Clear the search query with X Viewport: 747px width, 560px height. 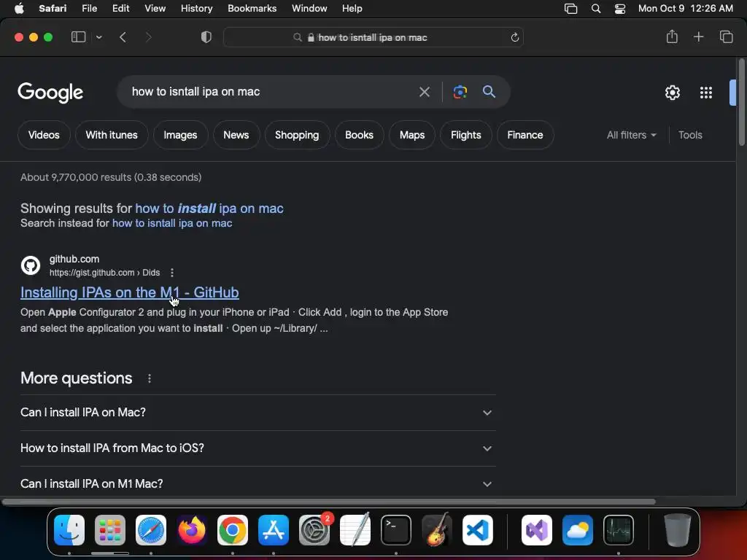[424, 92]
